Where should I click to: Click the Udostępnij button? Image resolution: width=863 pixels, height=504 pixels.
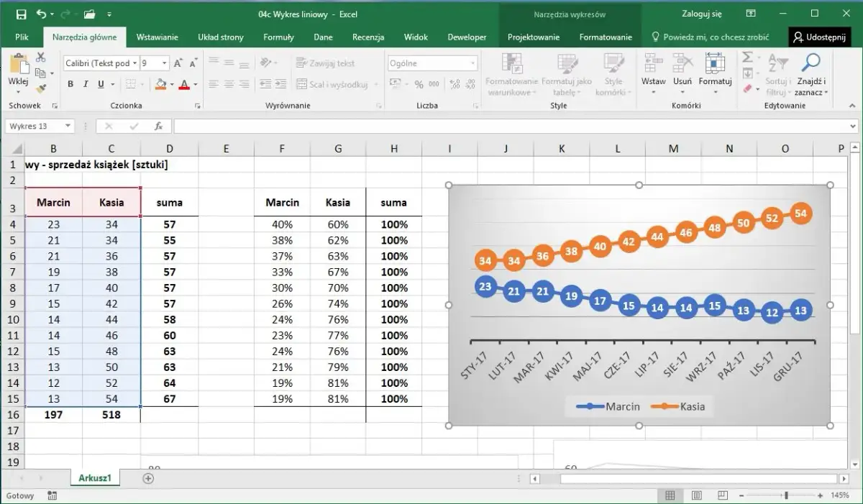point(820,37)
